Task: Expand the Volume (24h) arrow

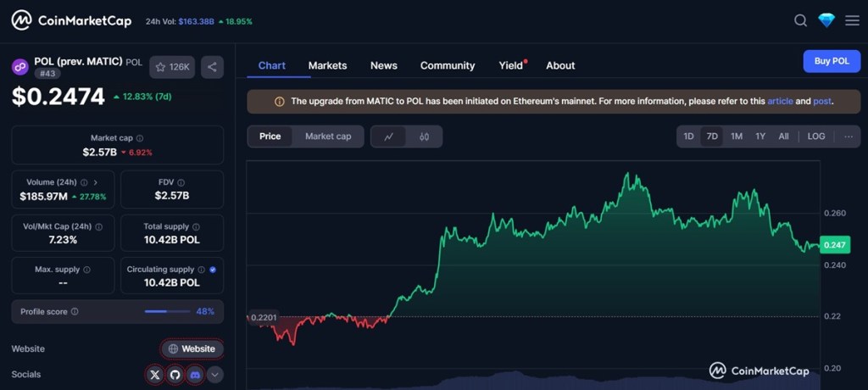Action: [95, 182]
